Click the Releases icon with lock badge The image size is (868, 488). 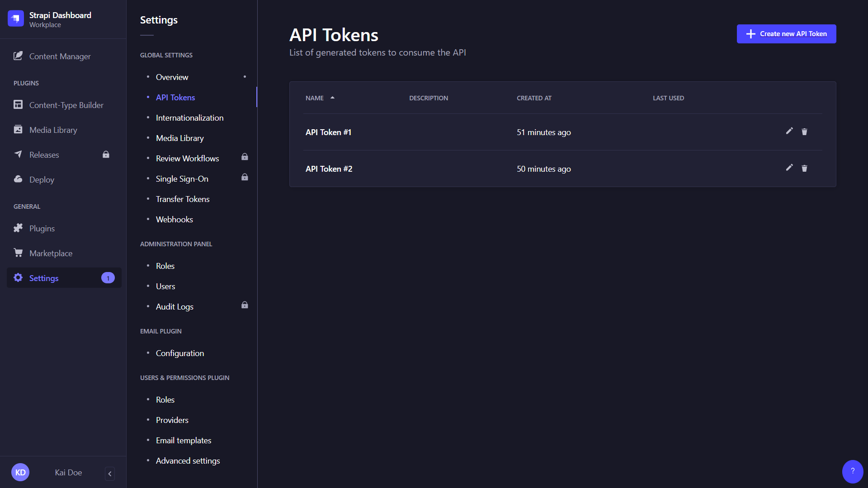(18, 155)
